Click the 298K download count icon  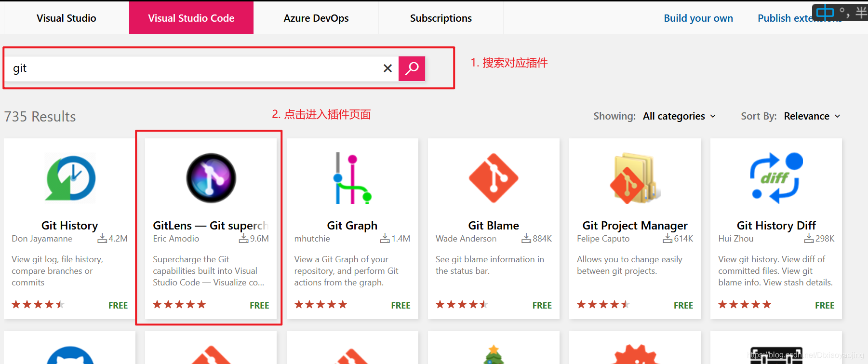point(809,238)
